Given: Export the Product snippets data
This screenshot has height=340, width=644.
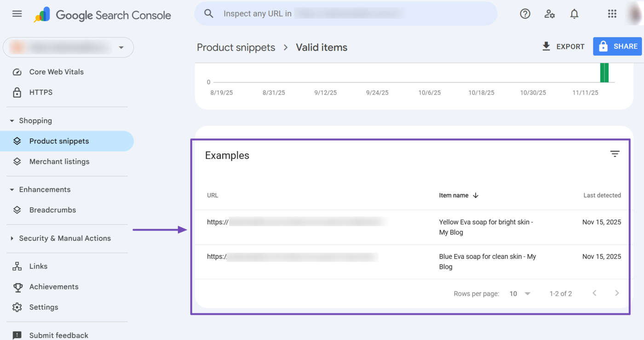Looking at the screenshot, I should pyautogui.click(x=563, y=46).
